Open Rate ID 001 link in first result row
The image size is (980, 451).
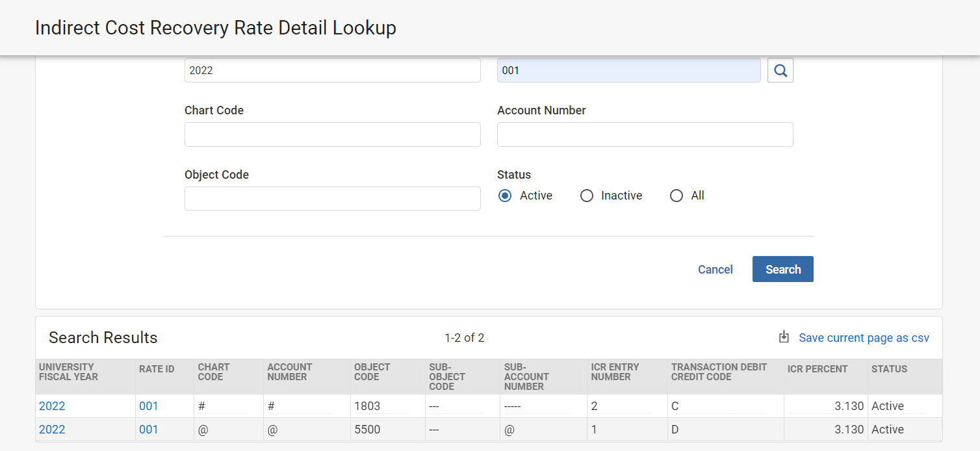click(149, 406)
